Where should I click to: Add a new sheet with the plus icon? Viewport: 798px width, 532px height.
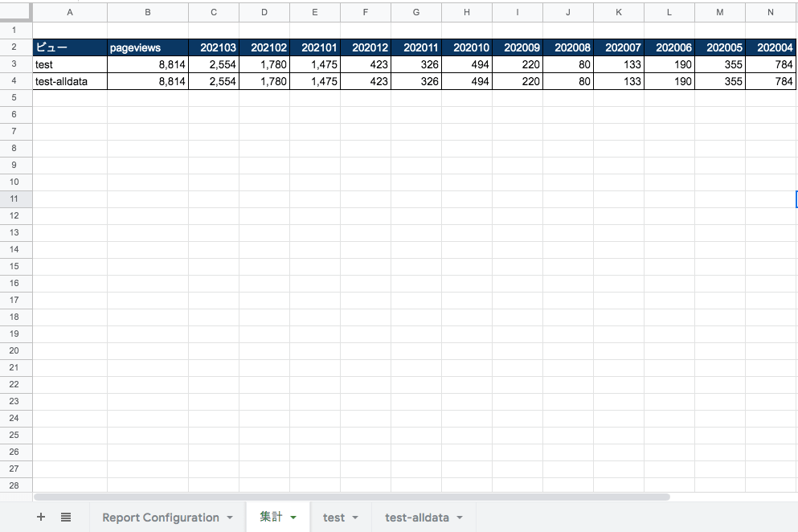[x=41, y=518]
